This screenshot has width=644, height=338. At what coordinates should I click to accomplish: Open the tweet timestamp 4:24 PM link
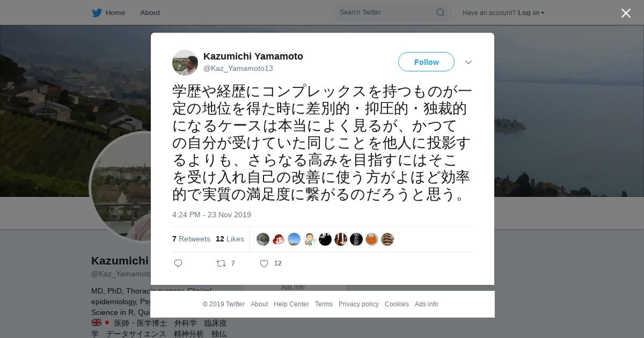(211, 215)
